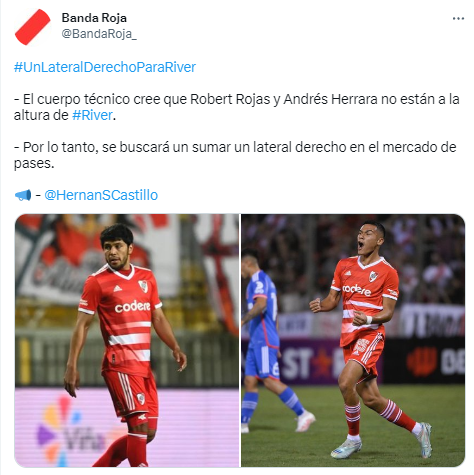Click the Adidas logo on left player's shirt

click(117, 288)
